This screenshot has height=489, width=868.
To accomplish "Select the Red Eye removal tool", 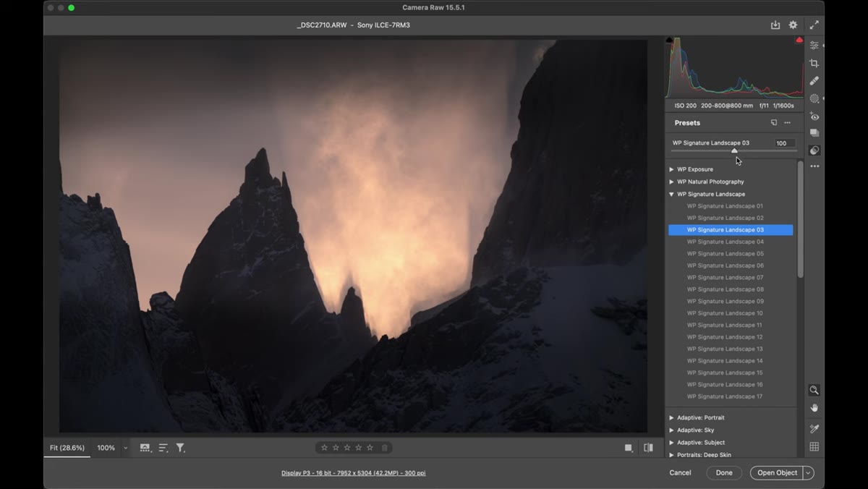I will (814, 116).
